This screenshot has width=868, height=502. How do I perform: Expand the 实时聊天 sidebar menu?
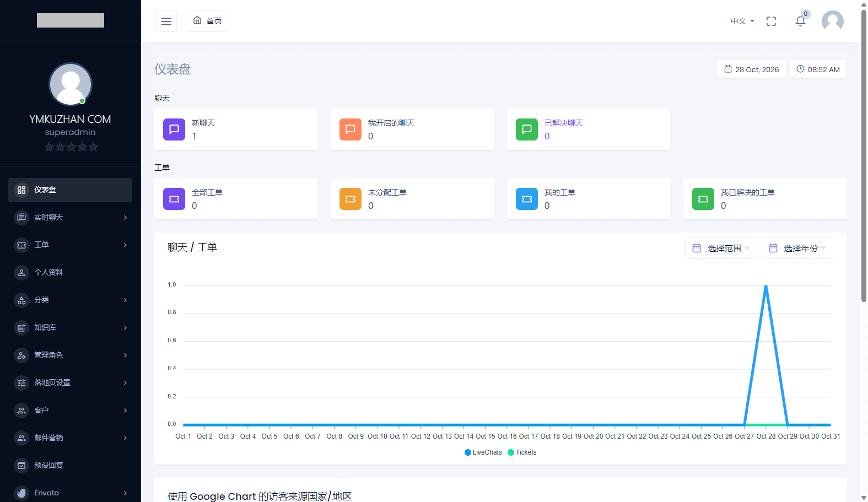click(71, 218)
